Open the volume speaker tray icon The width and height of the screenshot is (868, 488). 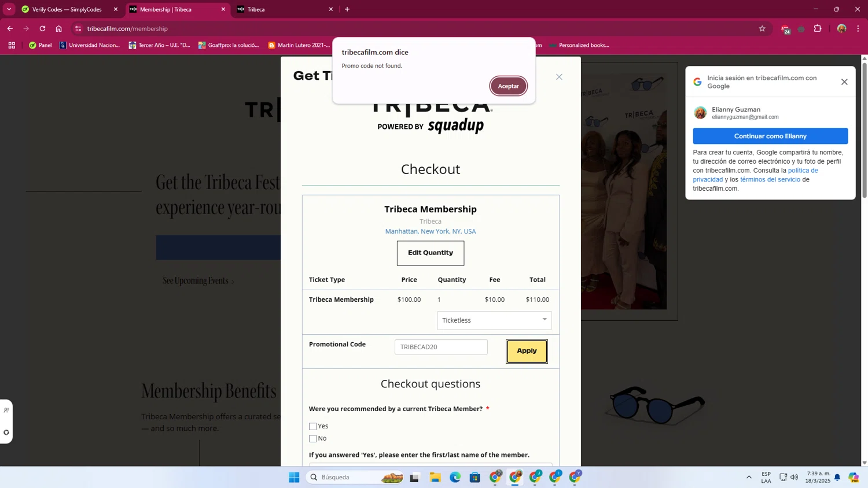click(x=795, y=477)
